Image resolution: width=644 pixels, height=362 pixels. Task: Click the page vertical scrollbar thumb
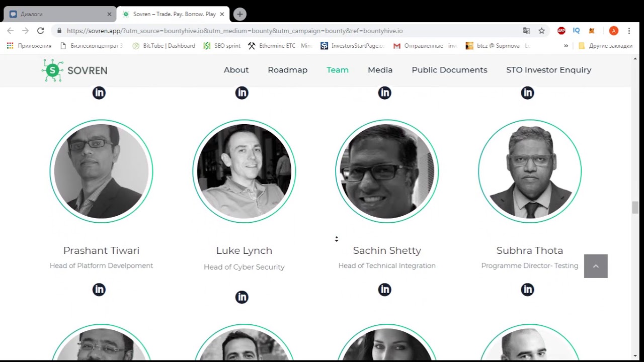(635, 207)
